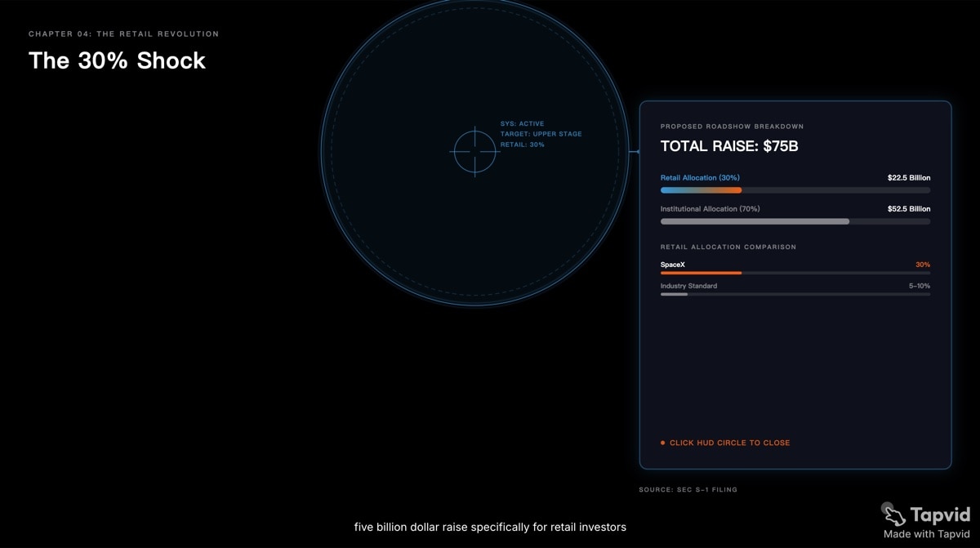Screen dimensions: 980x548
Task: Click 'RETAIL: 30%' HUD readout
Action: 523,145
